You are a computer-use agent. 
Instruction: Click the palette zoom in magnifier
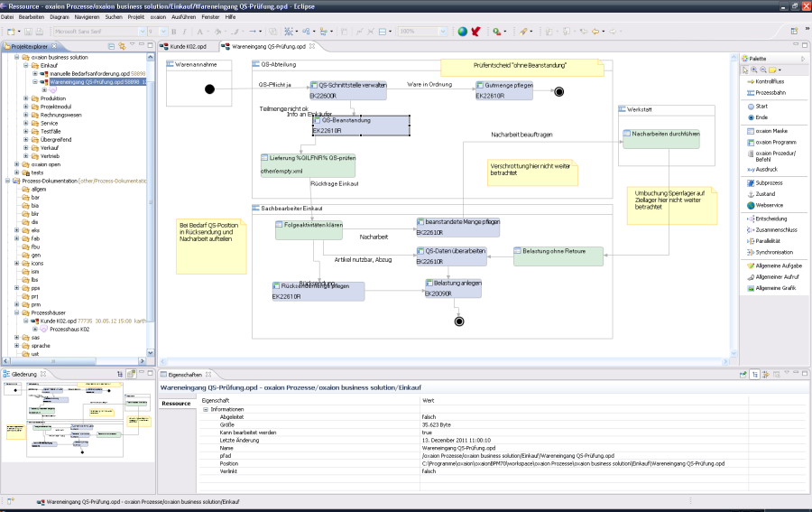[x=754, y=70]
